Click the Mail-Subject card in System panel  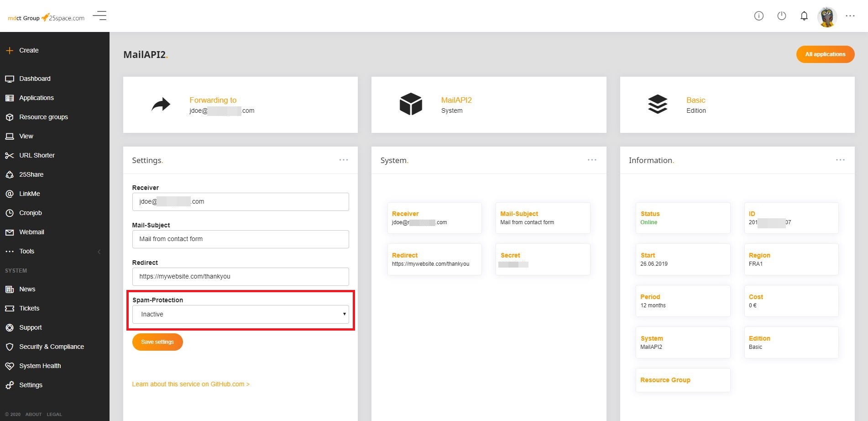[543, 218]
